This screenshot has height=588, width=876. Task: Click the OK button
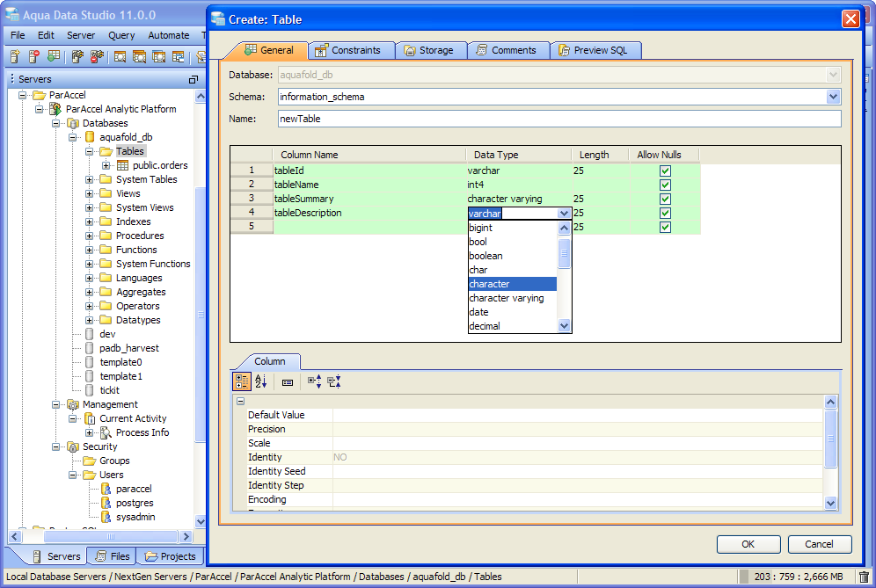click(748, 544)
